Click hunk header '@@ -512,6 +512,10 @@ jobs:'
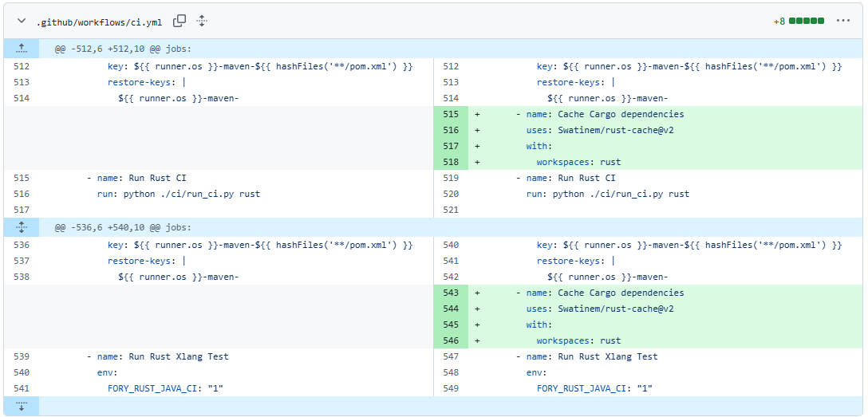Screen dimensions: 868x417 pos(123,49)
